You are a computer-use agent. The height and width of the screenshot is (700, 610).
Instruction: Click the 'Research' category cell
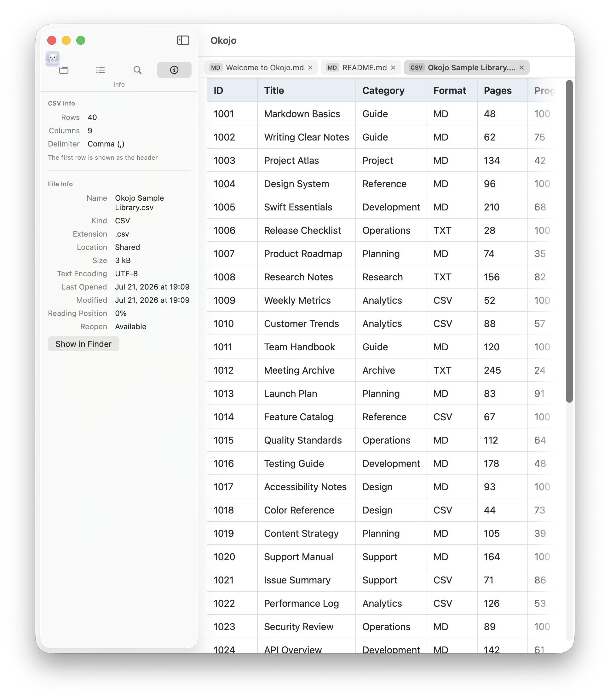tap(391, 277)
